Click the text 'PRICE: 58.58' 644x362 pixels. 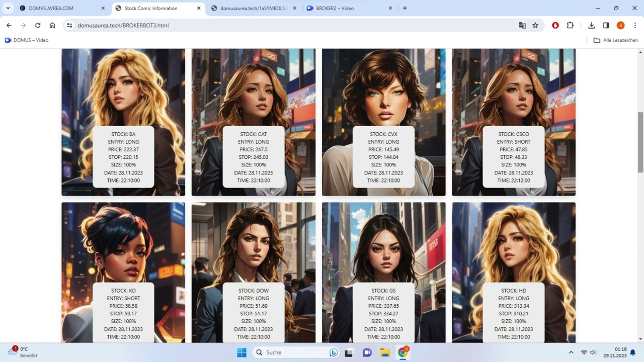[x=123, y=306]
